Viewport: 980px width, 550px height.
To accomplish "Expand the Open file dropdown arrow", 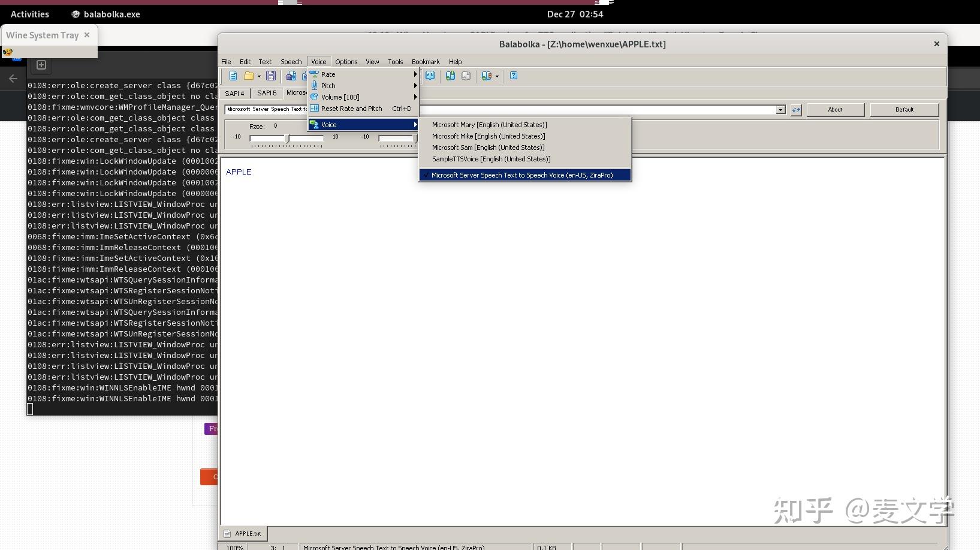I will 259,76.
